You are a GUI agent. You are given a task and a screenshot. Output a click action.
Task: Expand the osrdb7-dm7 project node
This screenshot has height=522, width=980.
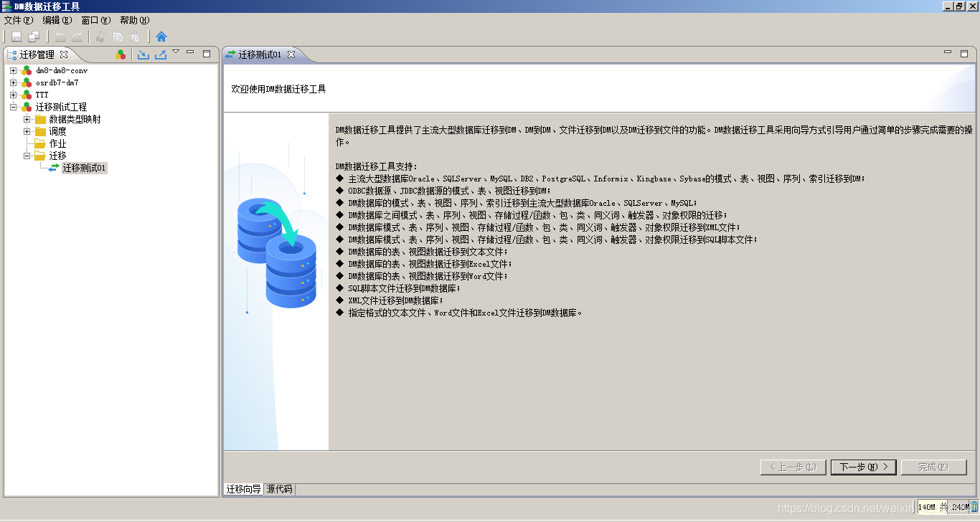13,83
